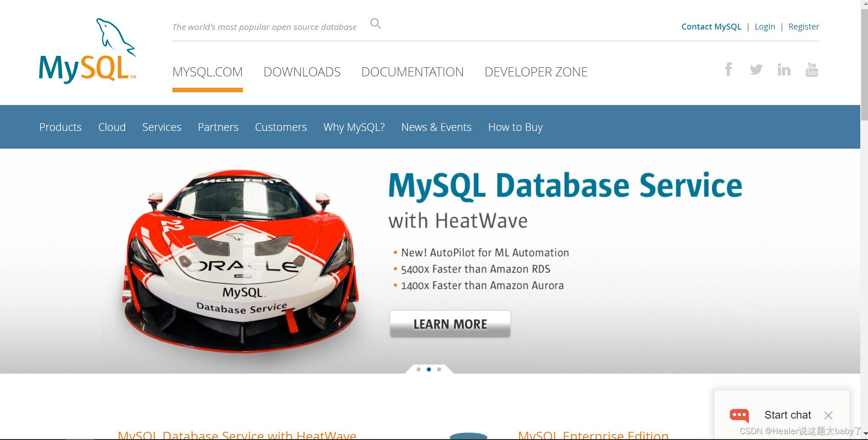Select the first carousel dot
Screen dimensions: 868x440
[x=419, y=370]
